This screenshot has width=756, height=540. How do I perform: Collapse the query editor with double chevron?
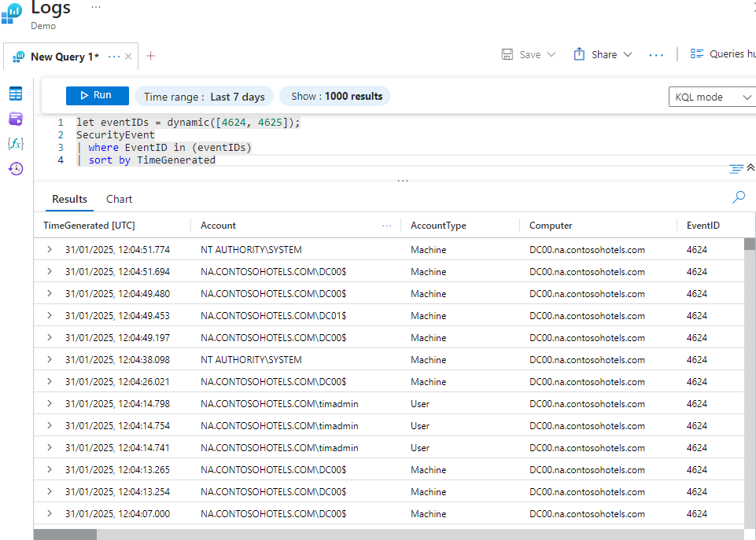750,167
